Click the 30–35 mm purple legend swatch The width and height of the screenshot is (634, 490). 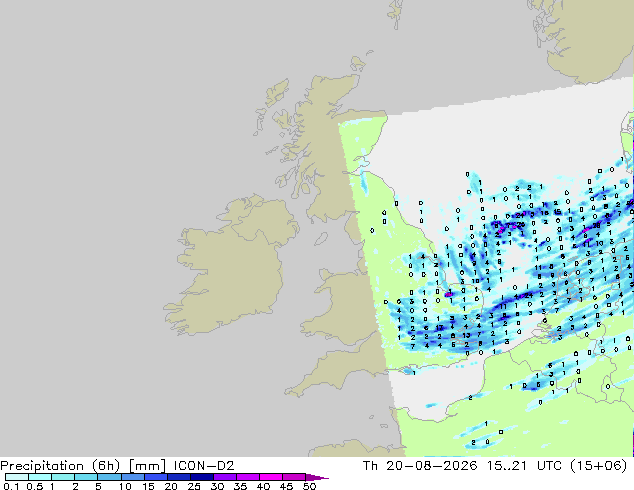(x=225, y=477)
